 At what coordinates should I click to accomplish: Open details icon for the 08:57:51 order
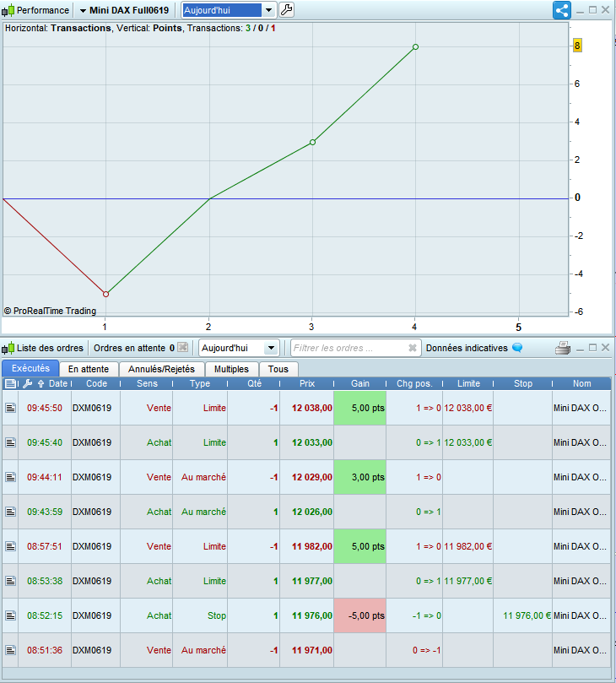pyautogui.click(x=11, y=546)
